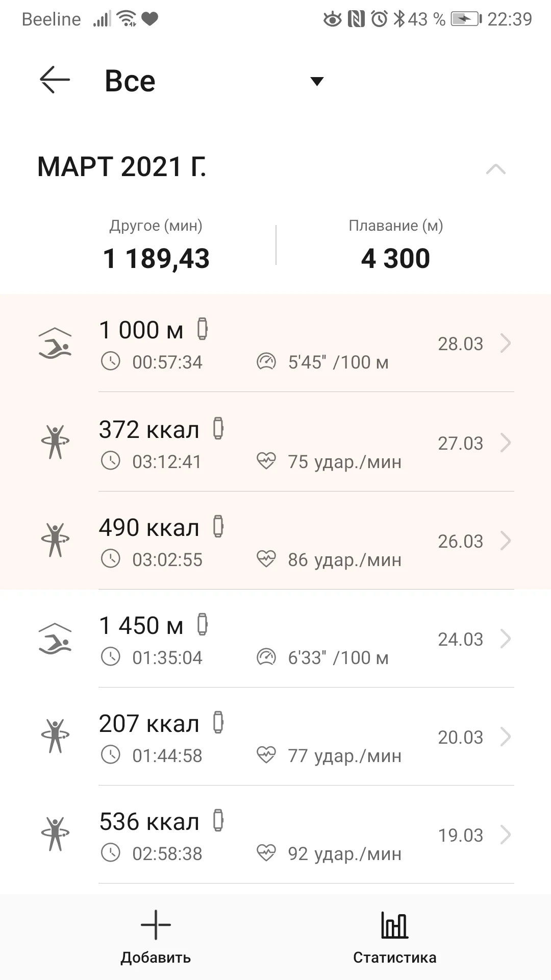Tap the swimming icon for 24.03
This screenshot has height=980, width=551.
tap(55, 639)
